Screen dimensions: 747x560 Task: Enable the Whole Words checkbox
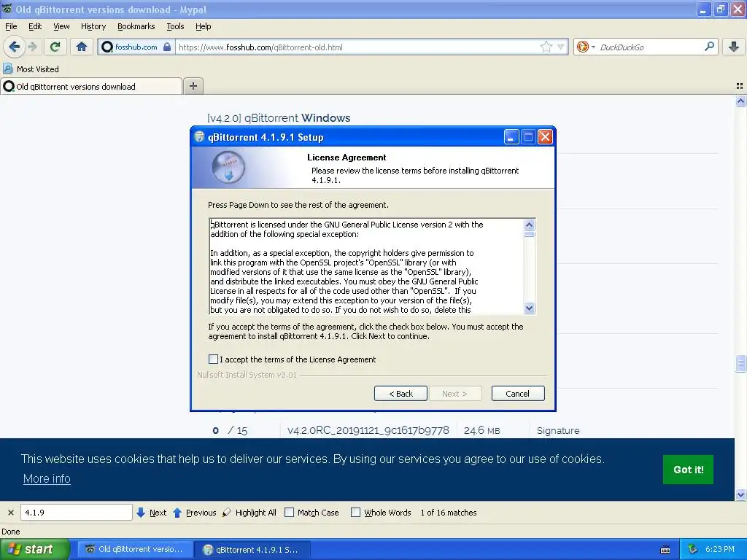[x=355, y=513]
